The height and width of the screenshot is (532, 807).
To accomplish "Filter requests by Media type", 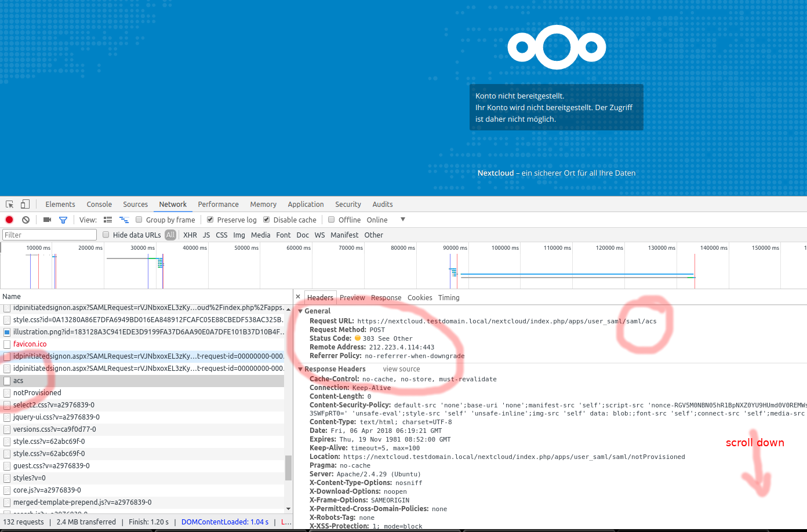I will pos(260,235).
